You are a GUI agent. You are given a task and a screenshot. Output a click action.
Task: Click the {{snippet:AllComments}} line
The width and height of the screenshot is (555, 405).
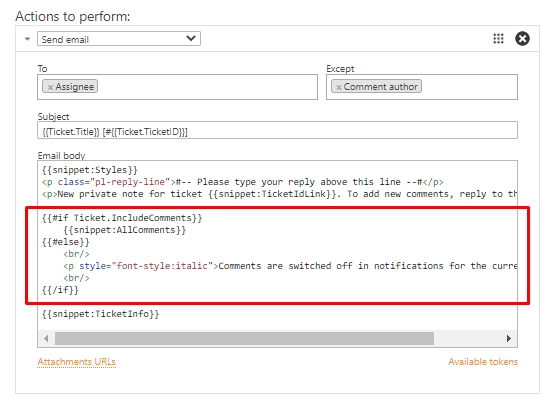125,230
